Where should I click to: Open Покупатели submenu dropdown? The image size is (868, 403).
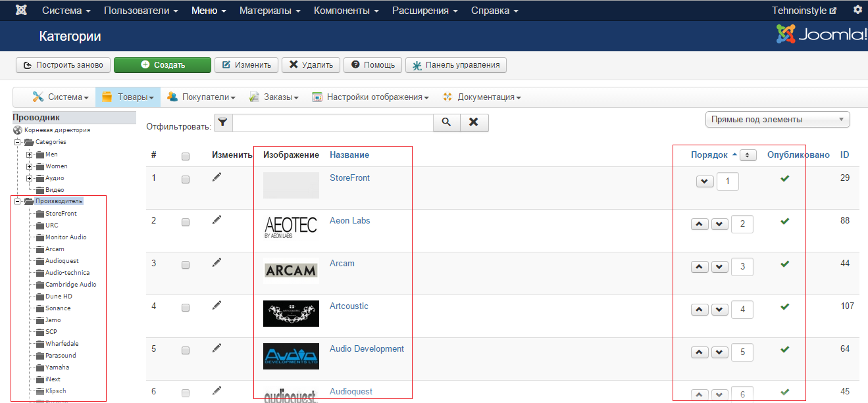click(x=201, y=97)
